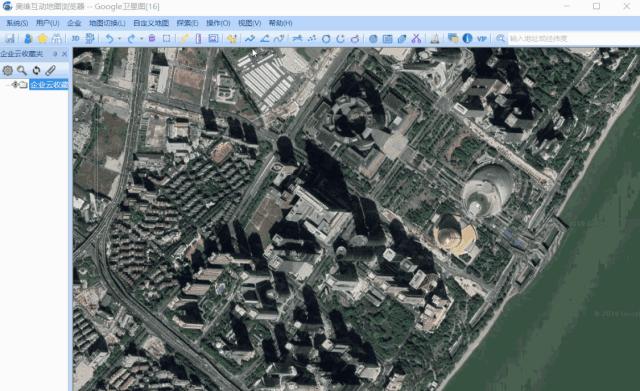
Task: Click the blue user account toolbar icon
Action: [x=28, y=38]
